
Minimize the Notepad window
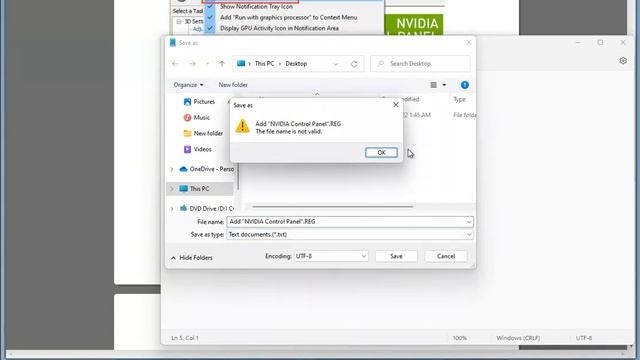pos(578,42)
